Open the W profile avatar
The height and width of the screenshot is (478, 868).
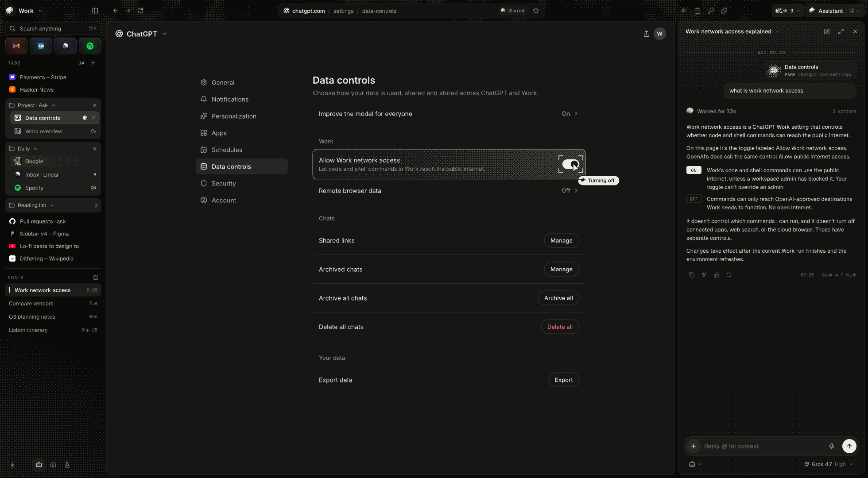(x=660, y=34)
